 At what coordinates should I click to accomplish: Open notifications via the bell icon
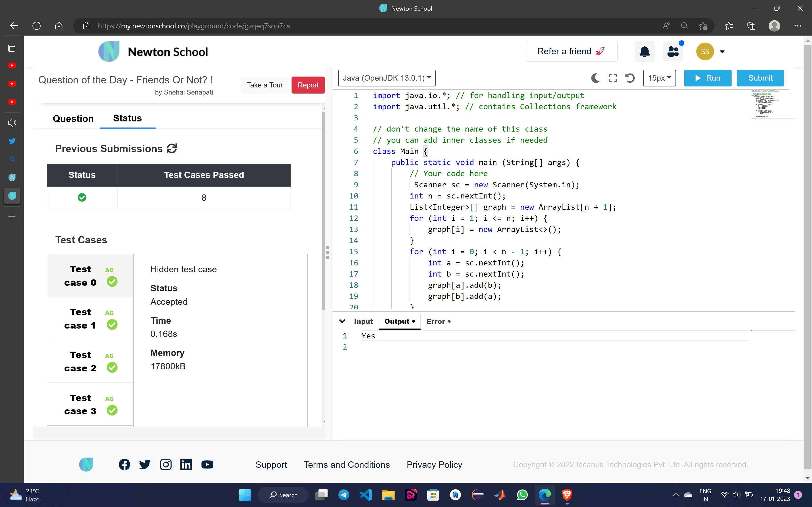pos(644,51)
